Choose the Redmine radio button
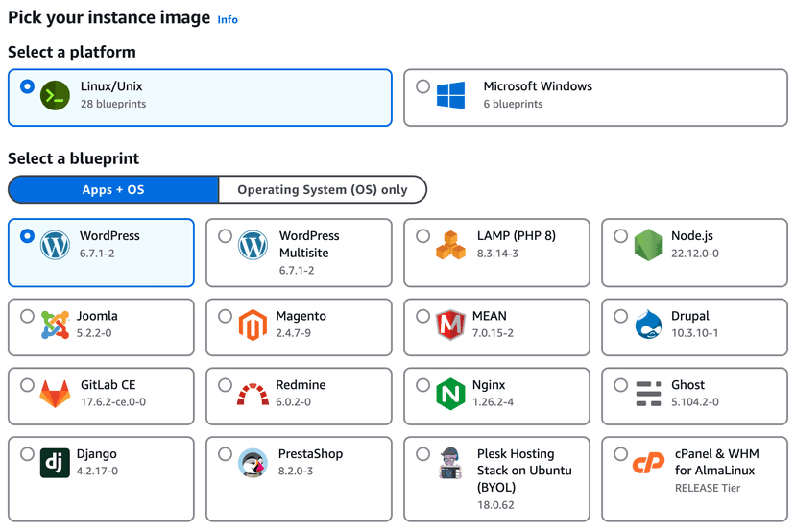The height and width of the screenshot is (532, 795). (x=225, y=385)
